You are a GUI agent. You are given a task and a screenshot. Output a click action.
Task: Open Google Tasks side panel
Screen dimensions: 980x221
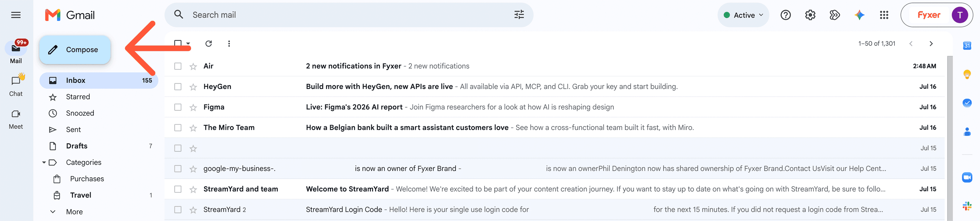(967, 103)
